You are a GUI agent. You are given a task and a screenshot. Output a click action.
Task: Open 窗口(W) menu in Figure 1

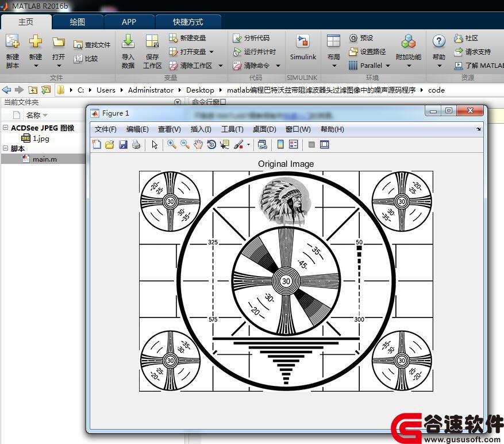(298, 129)
